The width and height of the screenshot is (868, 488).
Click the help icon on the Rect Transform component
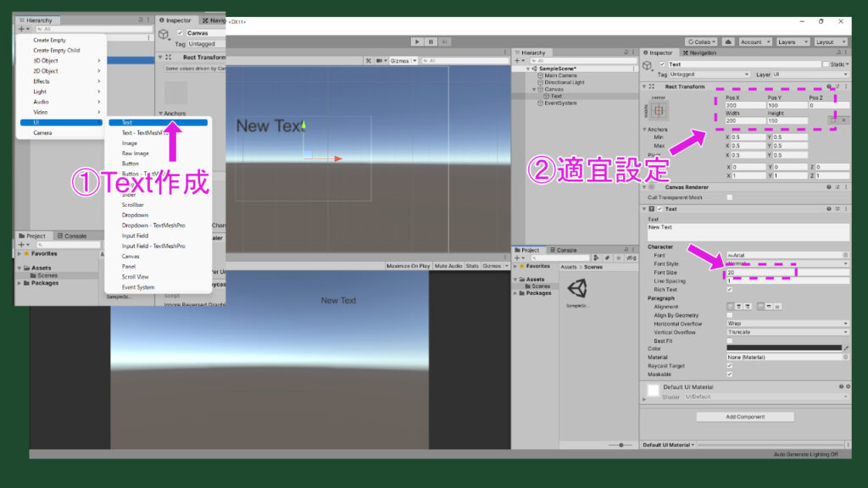[830, 86]
